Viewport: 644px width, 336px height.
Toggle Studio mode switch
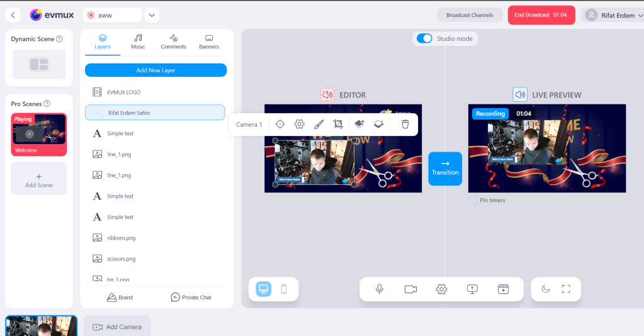coord(424,38)
